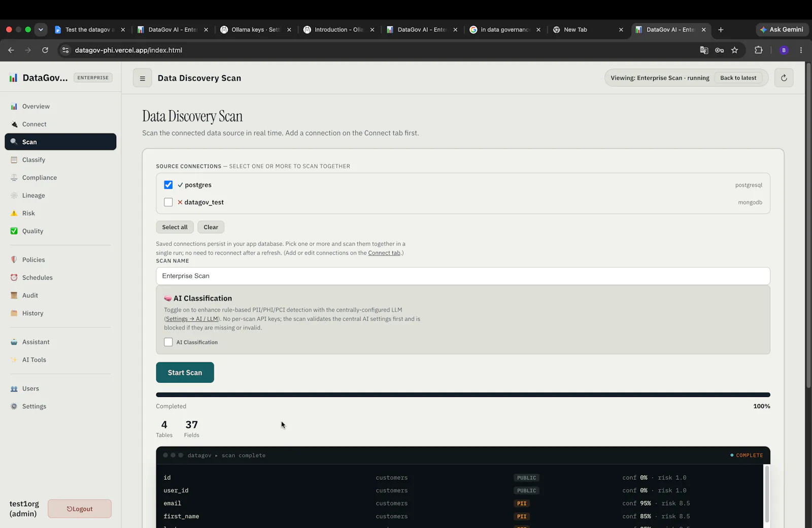812x528 pixels.
Task: Click the Lineage icon in sidebar
Action: click(x=14, y=195)
